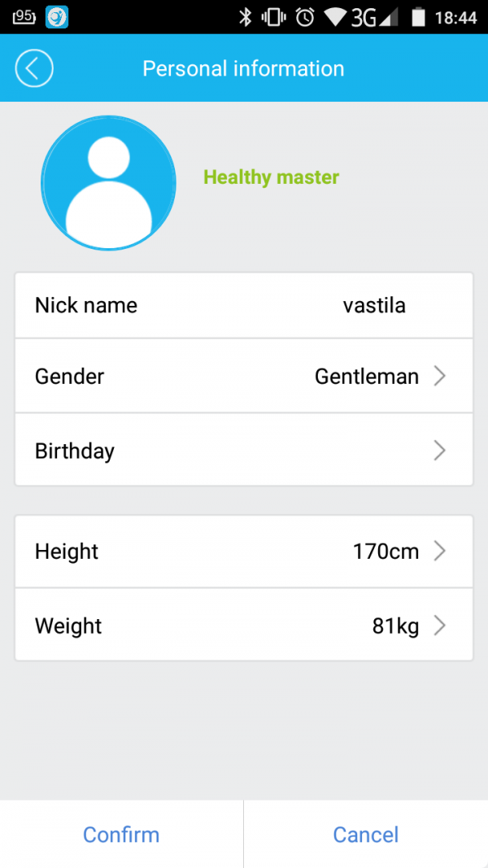Expand the Birthday chevron
Viewport: 488px width, 868px height.
pos(439,451)
